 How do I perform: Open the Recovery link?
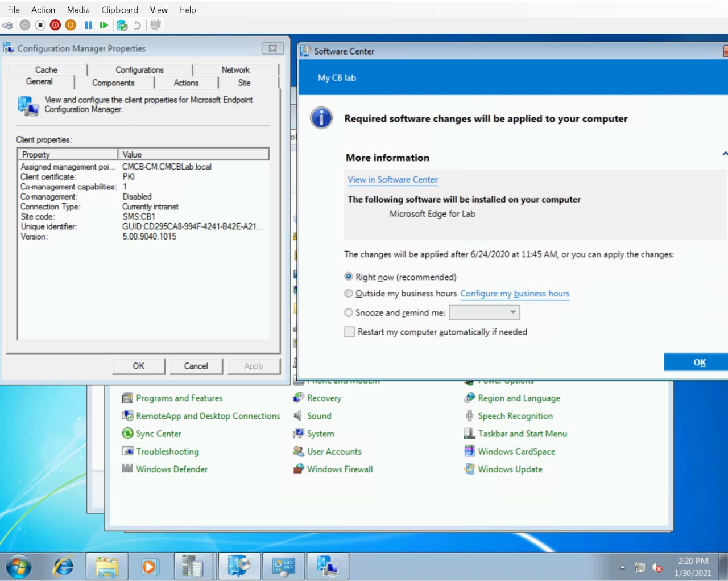coord(324,398)
